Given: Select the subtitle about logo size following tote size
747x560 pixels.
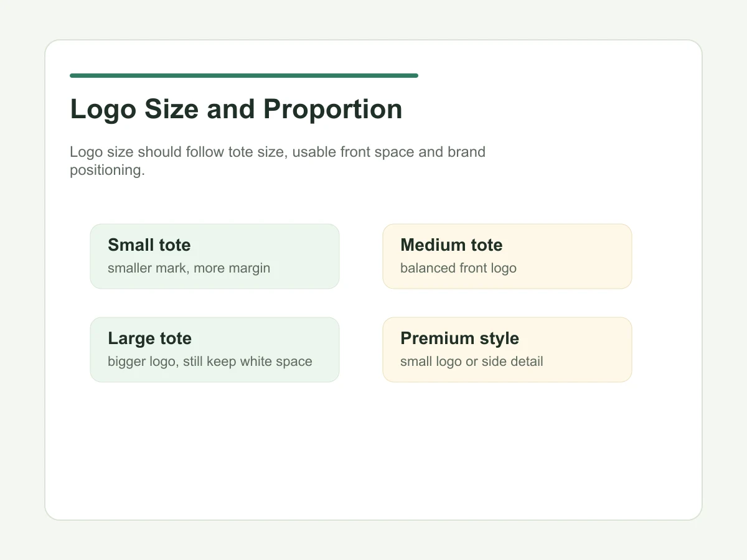Looking at the screenshot, I should tap(278, 161).
